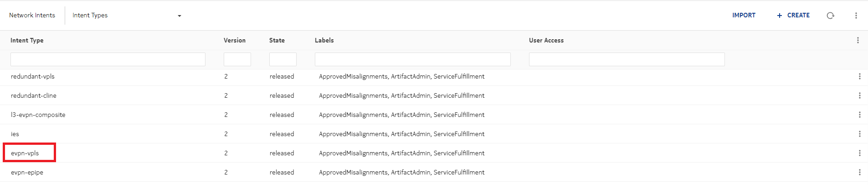Open row actions menu for redundant-vpls
The image size is (868, 185).
tap(859, 76)
